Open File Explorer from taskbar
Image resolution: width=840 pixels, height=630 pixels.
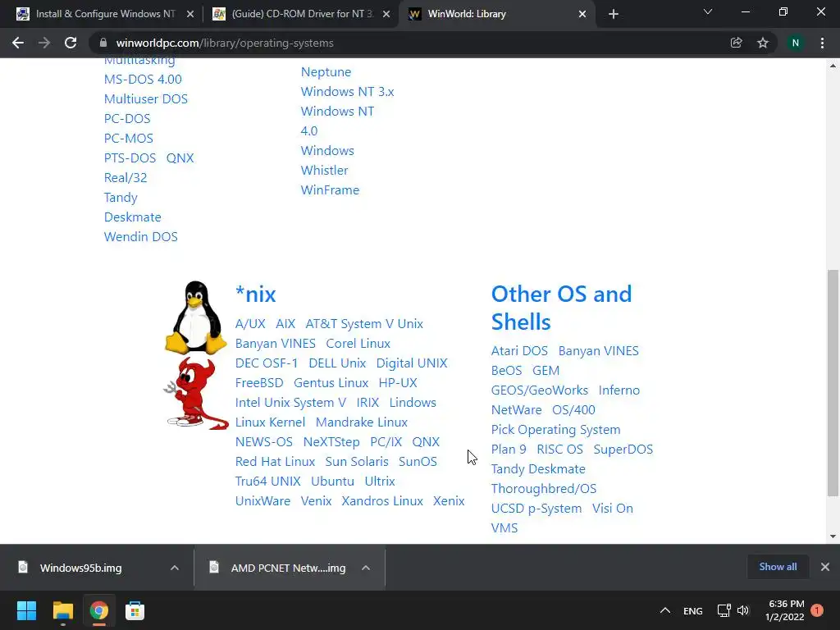(62, 610)
